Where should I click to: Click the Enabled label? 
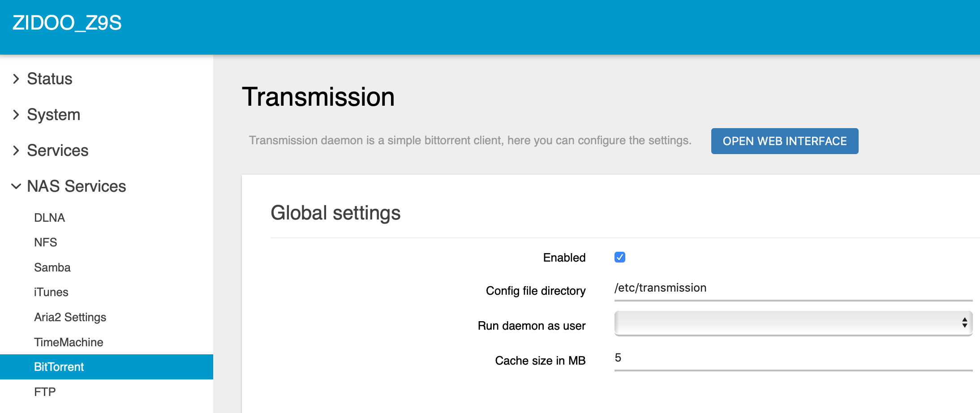(564, 258)
